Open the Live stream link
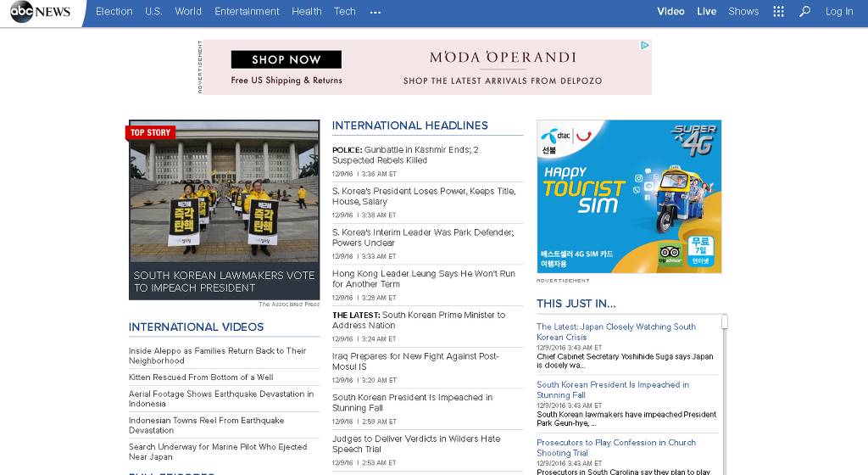 coord(706,12)
